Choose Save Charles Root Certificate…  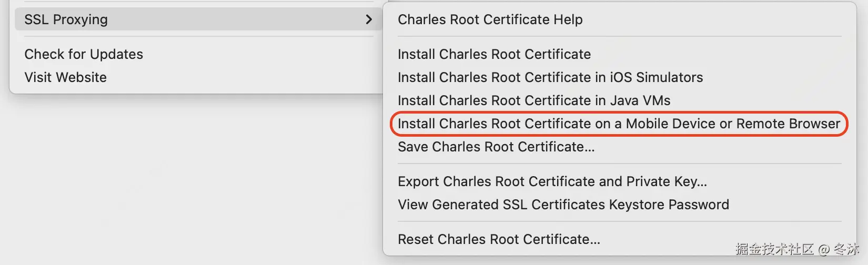pos(496,147)
